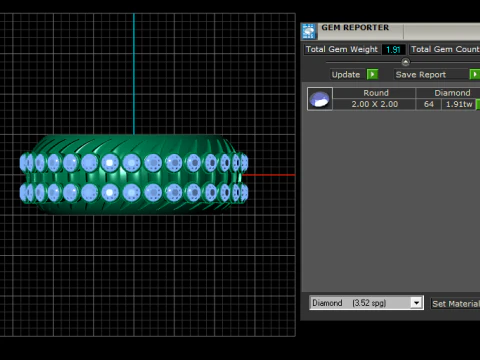The image size is (480, 360).
Task: Click the 2.00 X 2.00 size cell
Action: click(375, 104)
